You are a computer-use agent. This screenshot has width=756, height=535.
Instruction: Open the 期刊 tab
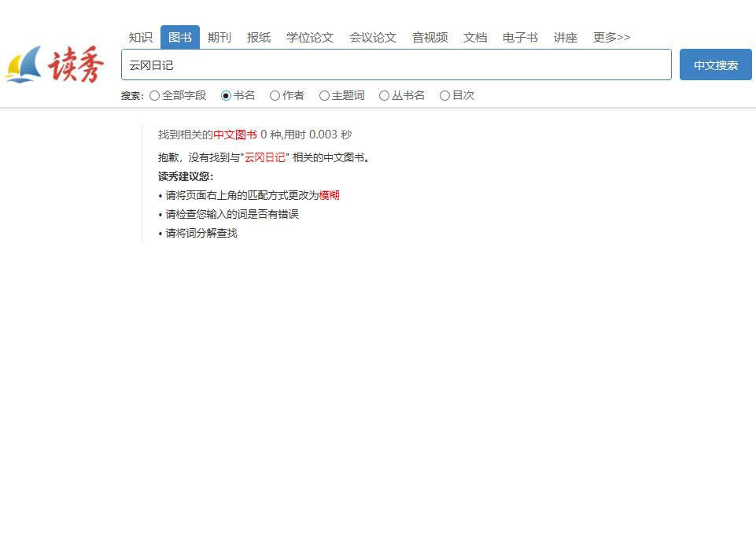[219, 38]
